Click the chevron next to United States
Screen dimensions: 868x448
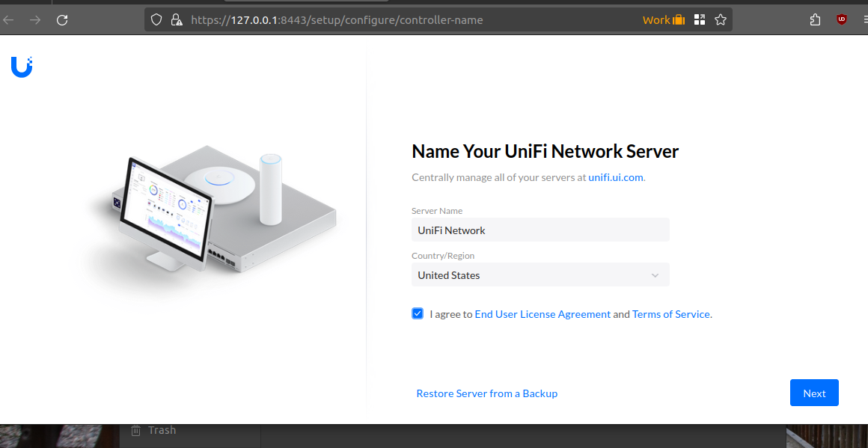coord(655,275)
